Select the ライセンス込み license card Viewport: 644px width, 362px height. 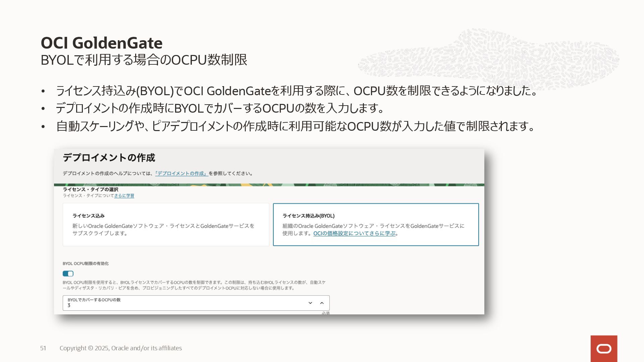[x=166, y=225]
